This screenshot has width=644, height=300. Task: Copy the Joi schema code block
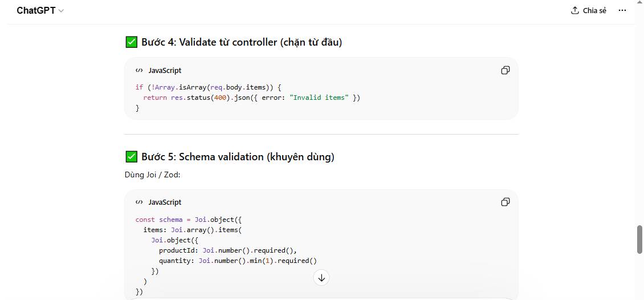505,202
